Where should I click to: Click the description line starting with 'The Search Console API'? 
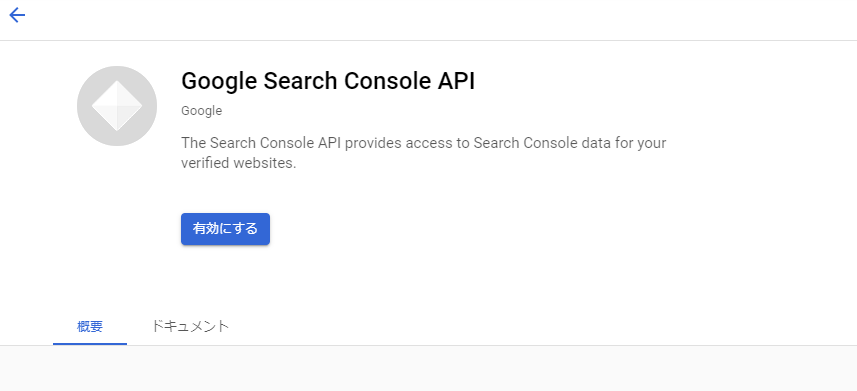tap(424, 143)
